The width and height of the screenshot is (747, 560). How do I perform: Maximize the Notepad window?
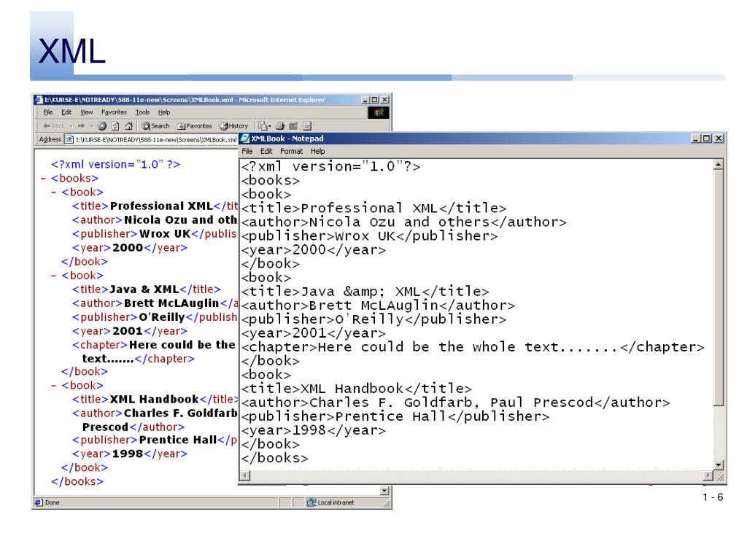(x=706, y=139)
